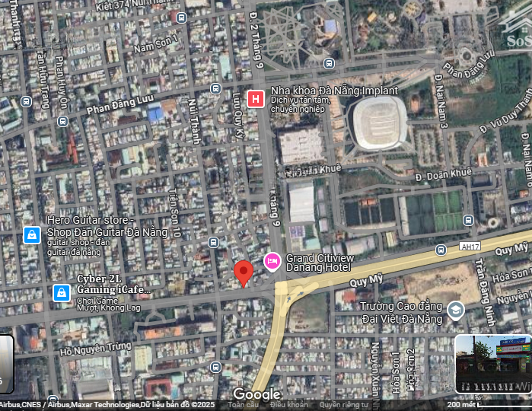The height and width of the screenshot is (411, 532).
Task: Click the white-roofed stadium building
Action: [379, 123]
